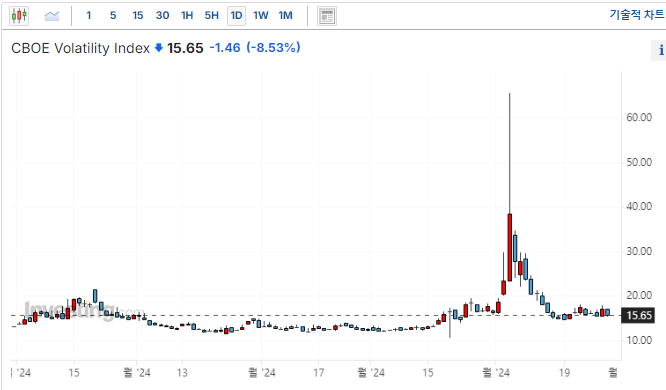Click the 20.00 price axis label
The image size is (666, 390).
tap(639, 295)
